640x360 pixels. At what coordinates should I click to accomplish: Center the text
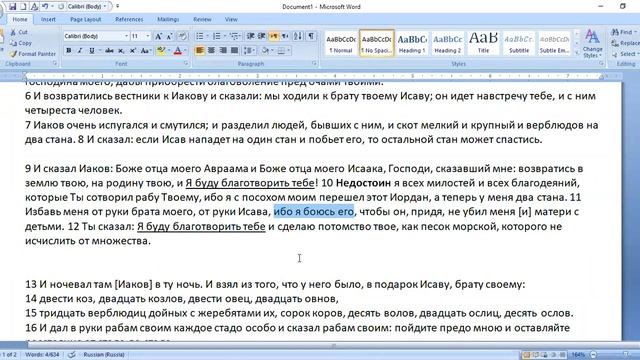(211, 51)
